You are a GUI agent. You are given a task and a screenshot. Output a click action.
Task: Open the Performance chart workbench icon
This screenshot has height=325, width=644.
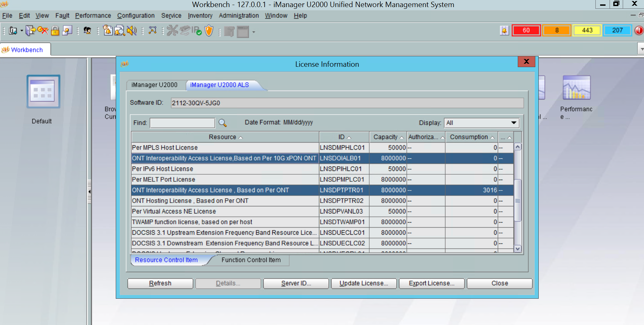point(576,88)
